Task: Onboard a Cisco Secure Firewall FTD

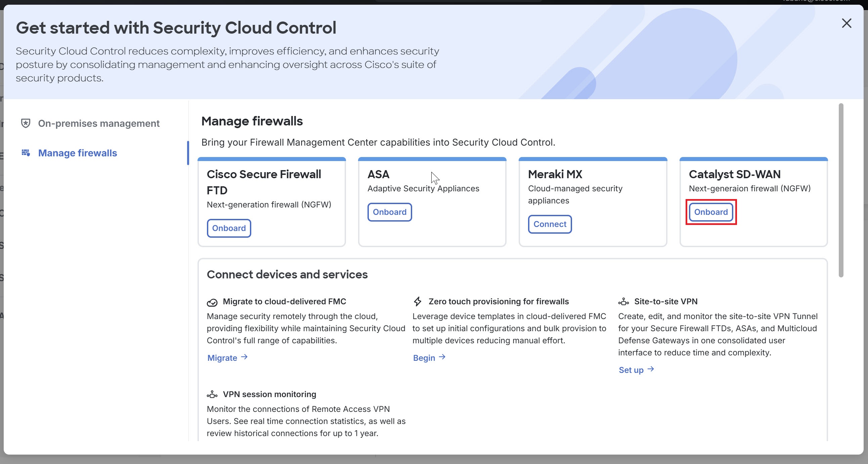Action: [228, 228]
